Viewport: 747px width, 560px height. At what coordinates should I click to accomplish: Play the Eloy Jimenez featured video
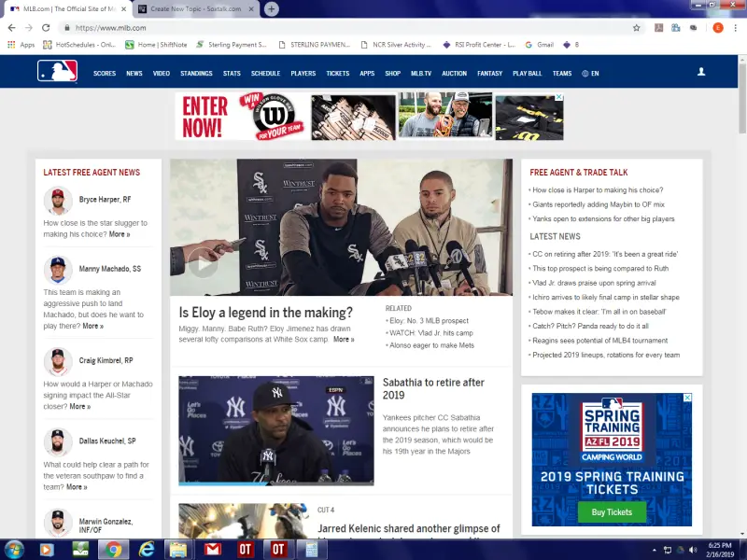click(201, 264)
